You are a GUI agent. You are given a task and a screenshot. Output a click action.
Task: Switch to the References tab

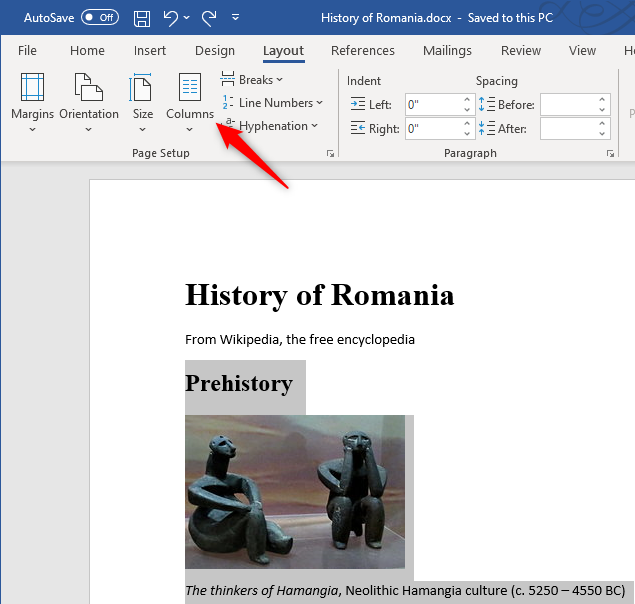click(x=362, y=51)
